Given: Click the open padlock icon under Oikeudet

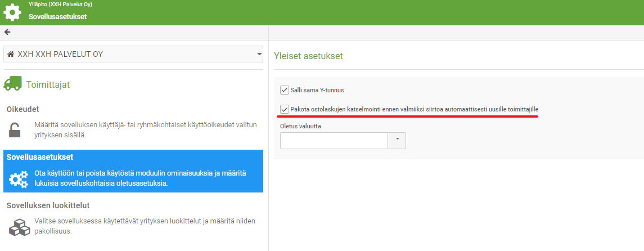Looking at the screenshot, I should [15, 130].
